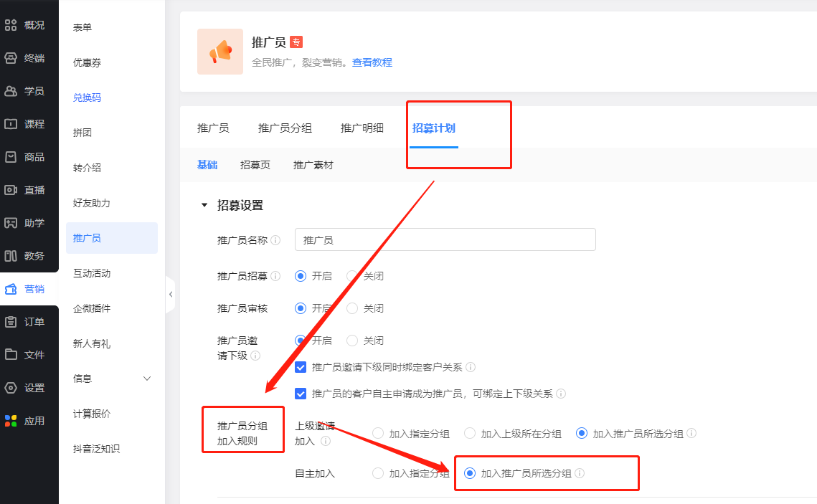Collapse the sidebar with the arrow handle
817x504 pixels.
click(x=170, y=294)
